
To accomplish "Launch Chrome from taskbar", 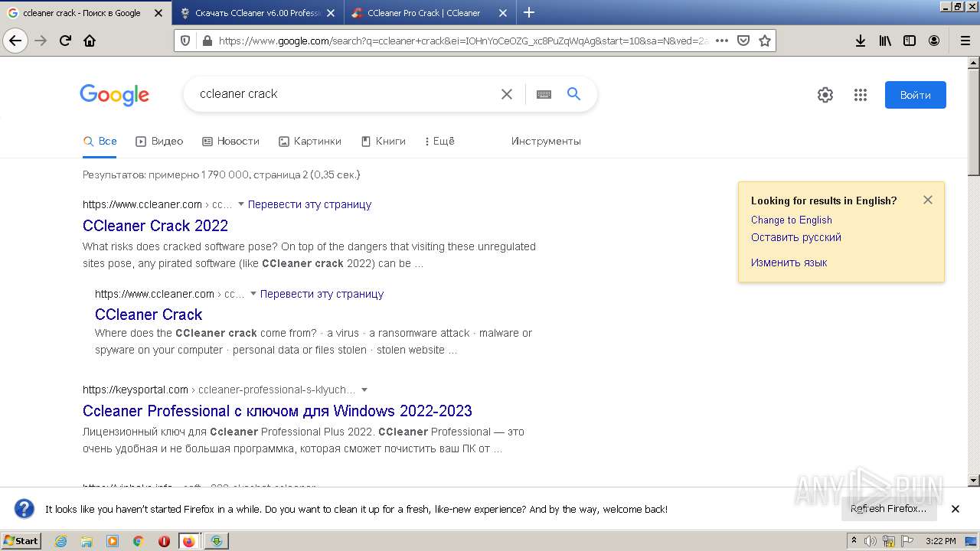I will point(139,541).
